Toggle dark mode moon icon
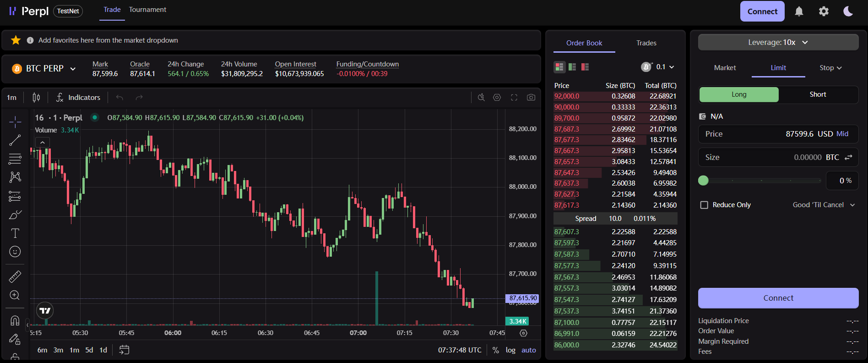Screen dimensions: 868x363 (848, 11)
